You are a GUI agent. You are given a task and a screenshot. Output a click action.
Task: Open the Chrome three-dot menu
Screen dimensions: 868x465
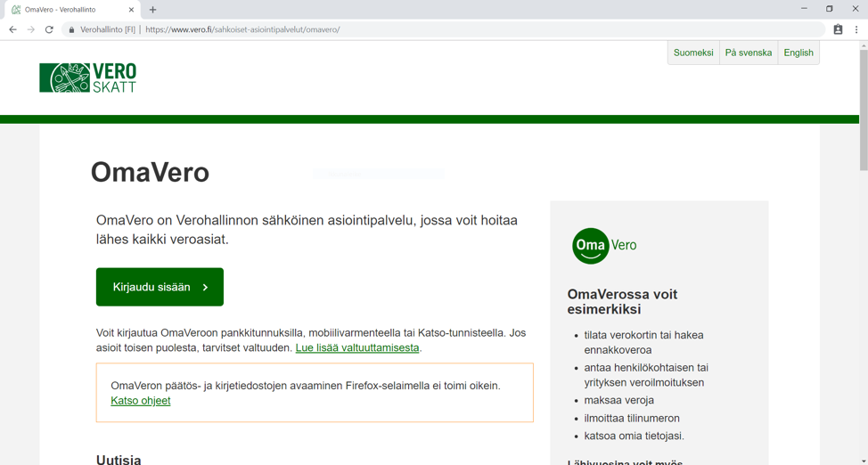point(856,29)
